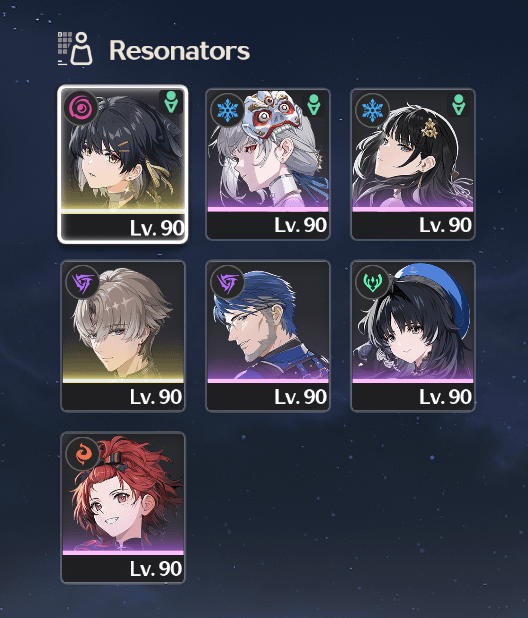This screenshot has width=528, height=618.
Task: Click the green Aero icon on the blue beret girl
Action: tap(372, 282)
